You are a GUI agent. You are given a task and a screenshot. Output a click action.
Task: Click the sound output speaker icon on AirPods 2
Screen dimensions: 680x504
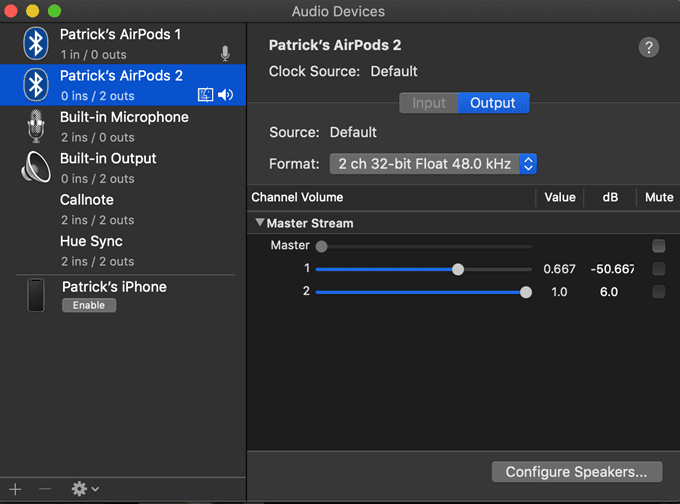[226, 95]
